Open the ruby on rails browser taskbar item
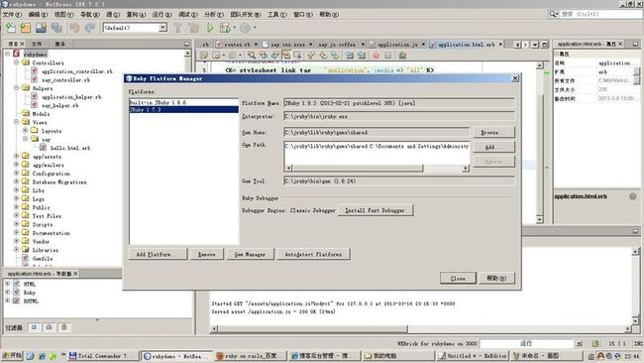 click(x=251, y=356)
